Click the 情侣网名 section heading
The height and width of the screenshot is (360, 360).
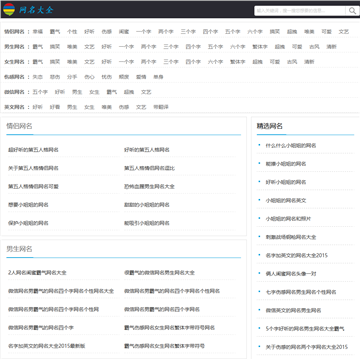pos(19,126)
